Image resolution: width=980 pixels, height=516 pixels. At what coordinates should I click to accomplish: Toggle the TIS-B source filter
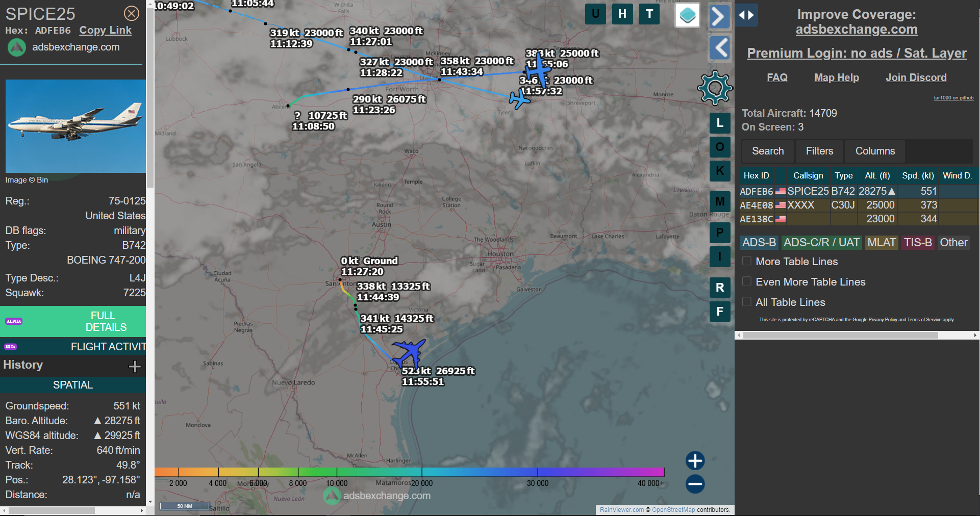(x=918, y=243)
